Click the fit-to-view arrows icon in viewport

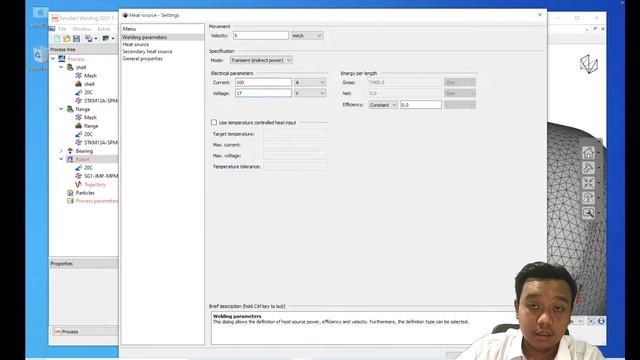click(x=588, y=183)
